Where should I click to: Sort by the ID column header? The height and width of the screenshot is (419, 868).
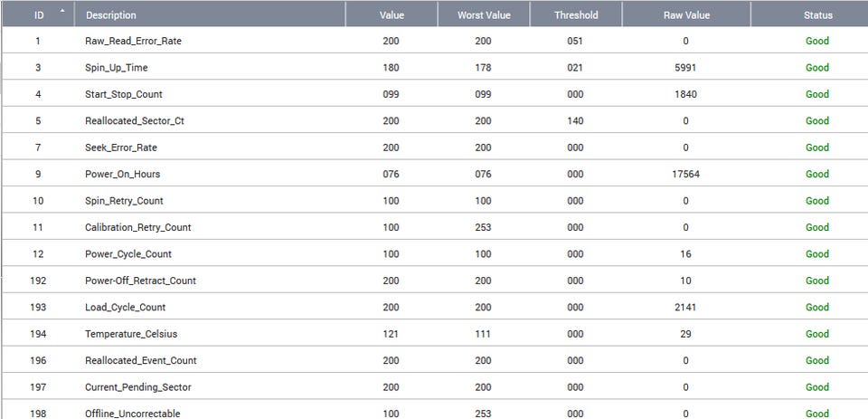38,14
